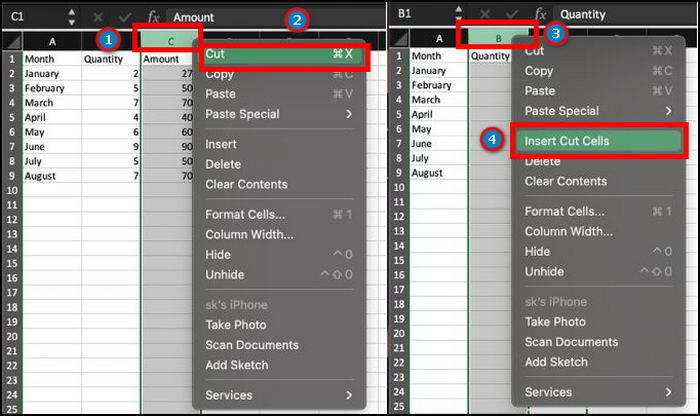Viewport: 700px width, 416px height.
Task: Click the B1 name box field
Action: pyautogui.click(x=423, y=14)
